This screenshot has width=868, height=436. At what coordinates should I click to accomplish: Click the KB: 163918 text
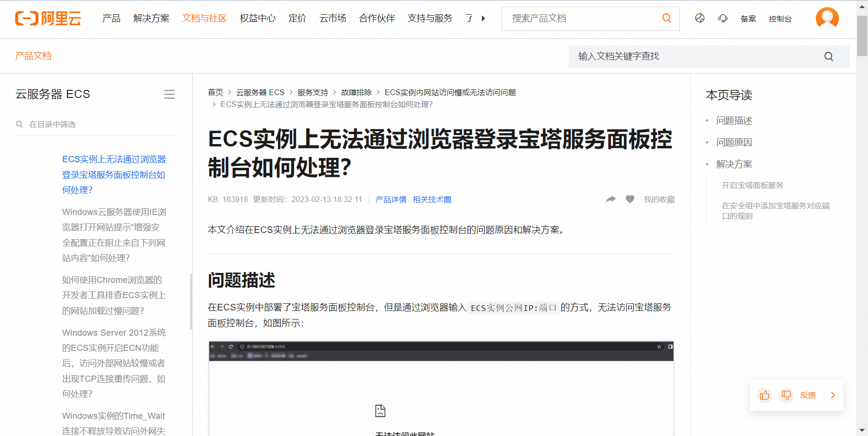point(228,200)
